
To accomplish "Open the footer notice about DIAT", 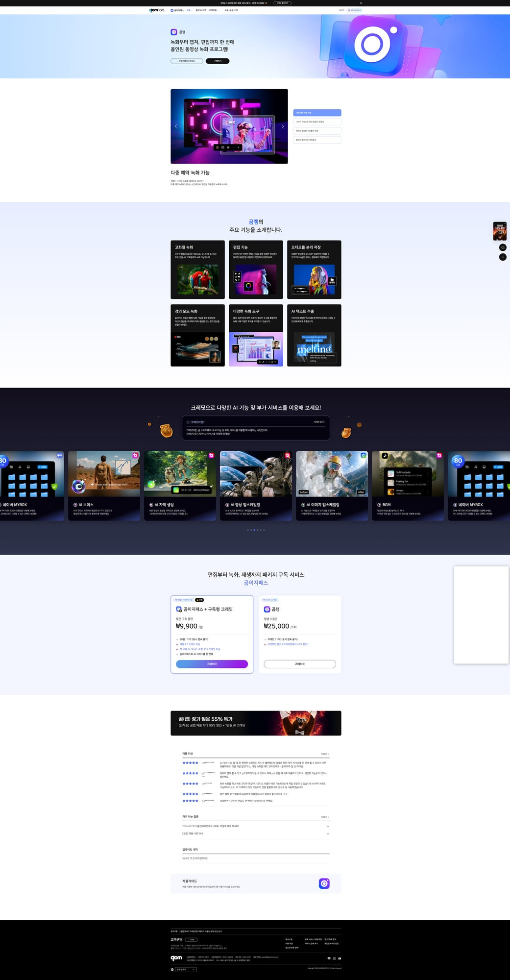I will 200,931.
